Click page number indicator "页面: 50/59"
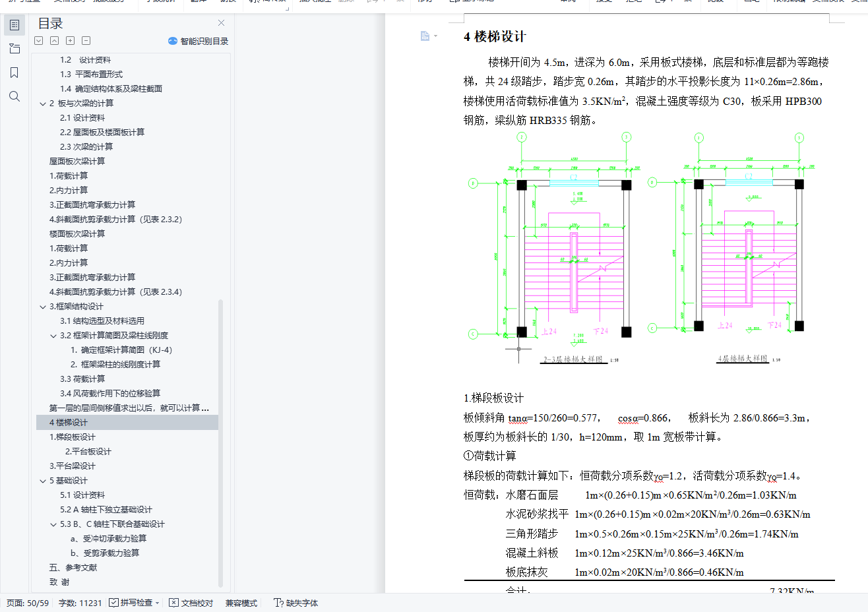Image resolution: width=868 pixels, height=612 pixels. pos(28,603)
